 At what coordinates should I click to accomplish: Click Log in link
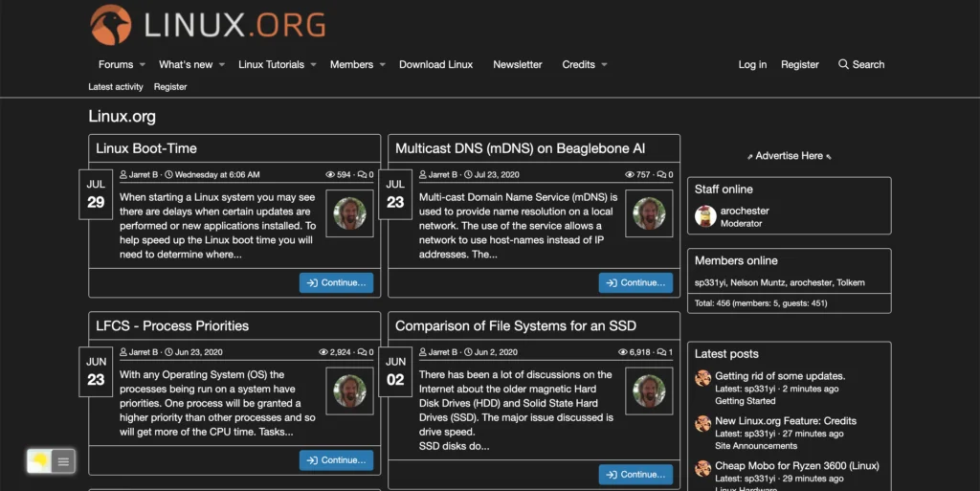tap(752, 64)
